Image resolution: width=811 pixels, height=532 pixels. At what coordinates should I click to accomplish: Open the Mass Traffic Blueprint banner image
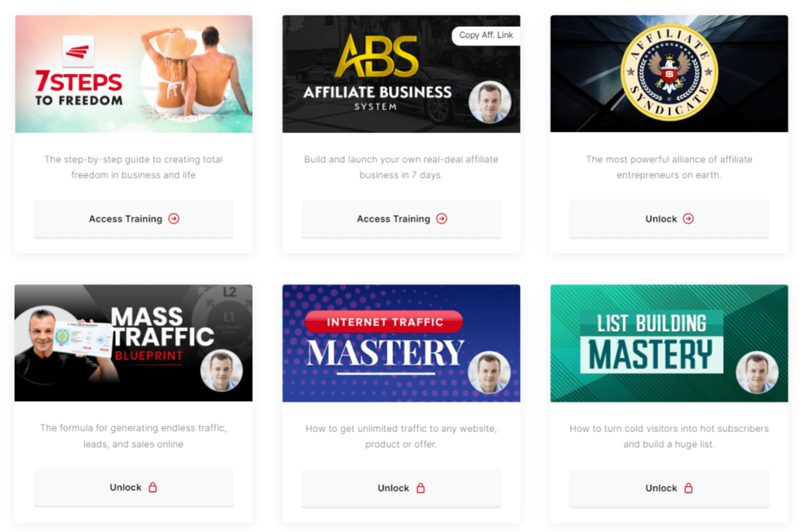pos(134,343)
